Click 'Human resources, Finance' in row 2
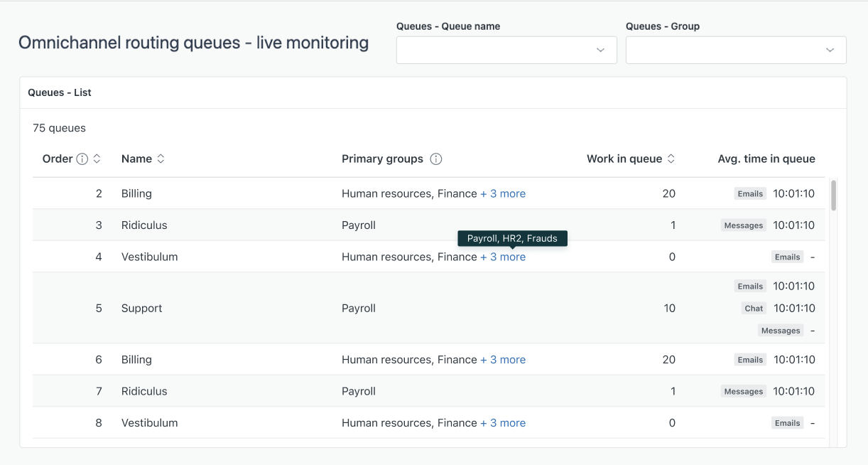 tap(409, 193)
